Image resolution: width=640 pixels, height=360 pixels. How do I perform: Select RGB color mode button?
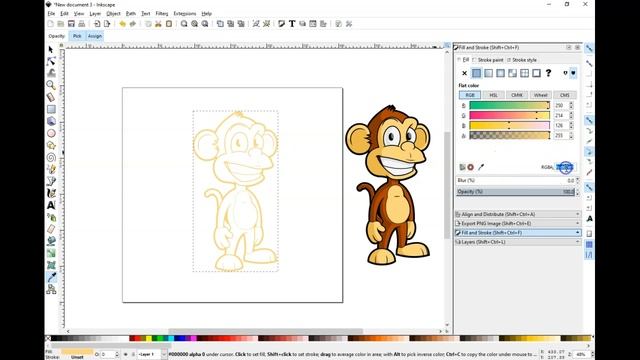pos(470,95)
